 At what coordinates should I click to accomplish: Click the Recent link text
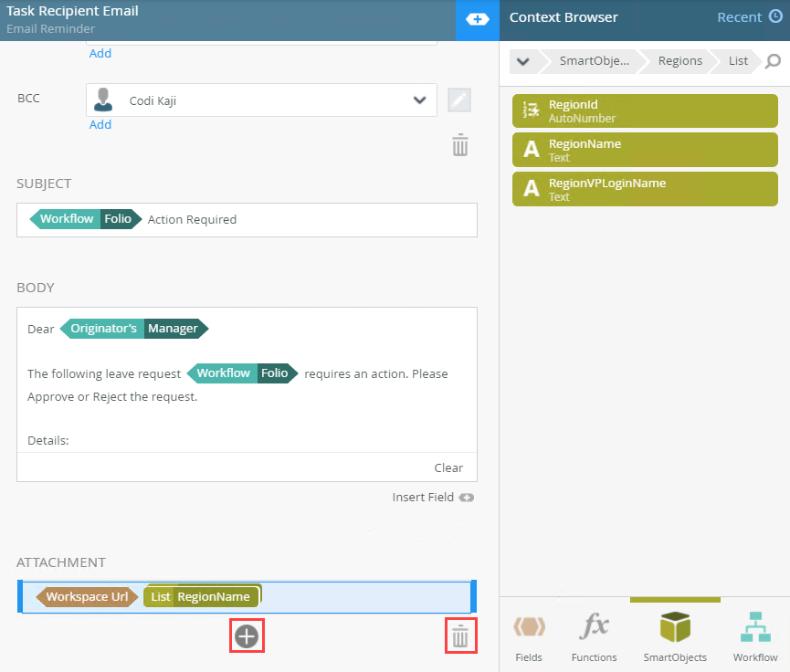pyautogui.click(x=739, y=17)
